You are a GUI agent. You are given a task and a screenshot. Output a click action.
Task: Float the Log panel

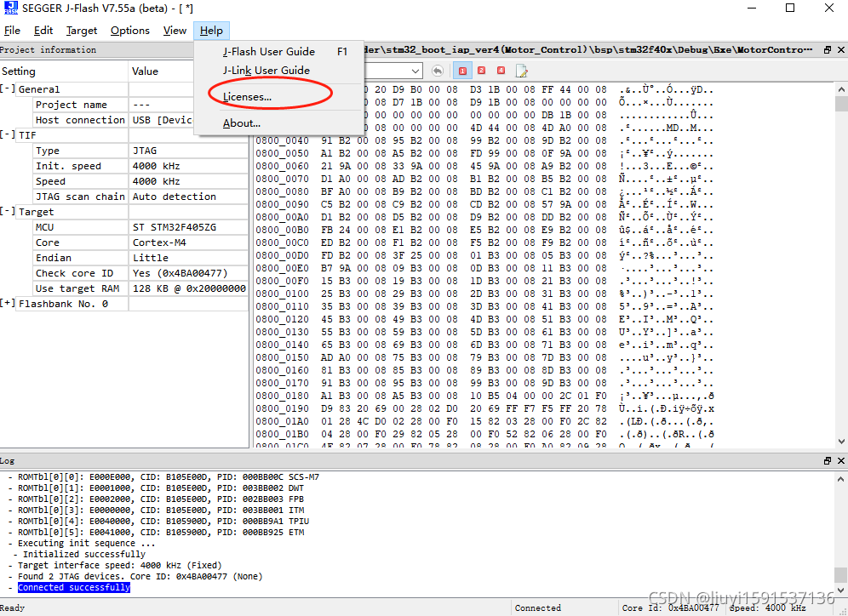click(827, 460)
